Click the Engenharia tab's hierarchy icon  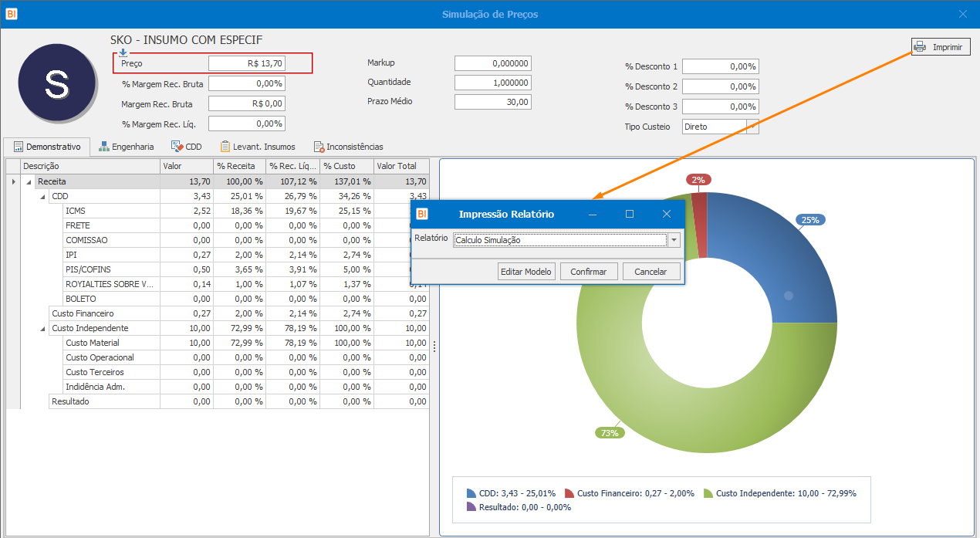(x=103, y=147)
